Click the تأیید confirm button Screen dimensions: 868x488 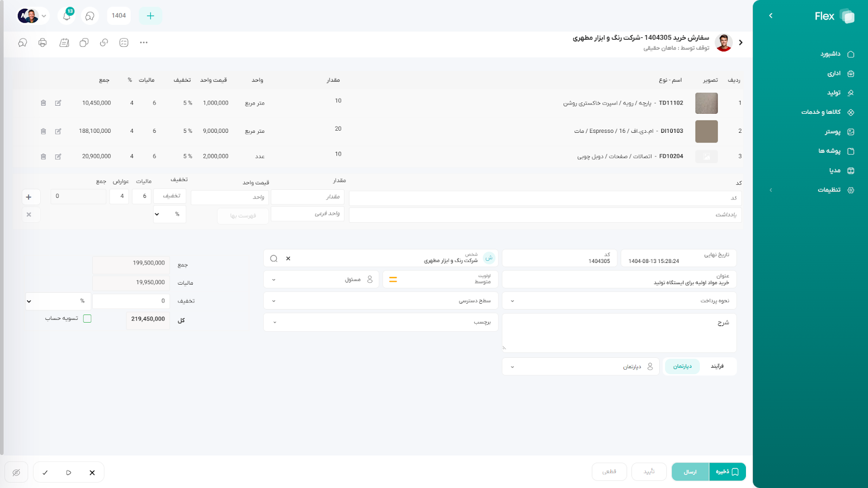[x=649, y=472]
